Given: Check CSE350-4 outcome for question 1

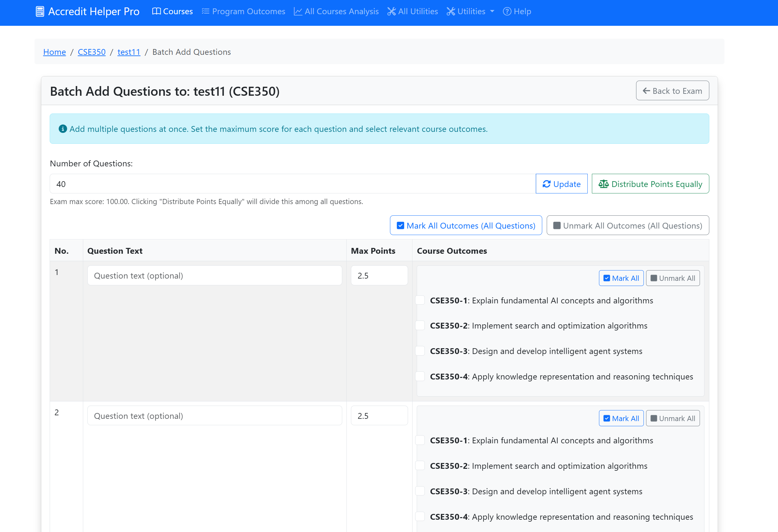Looking at the screenshot, I should 420,376.
